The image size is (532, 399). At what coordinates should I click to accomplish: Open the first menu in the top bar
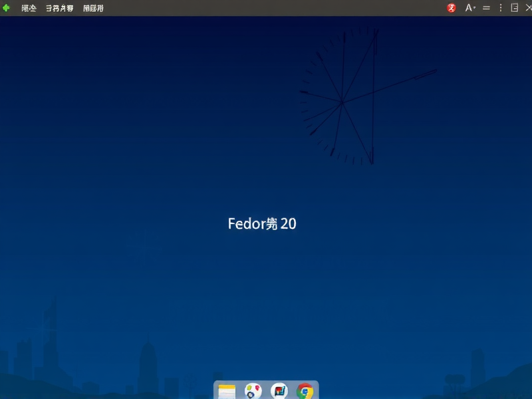click(28, 7)
